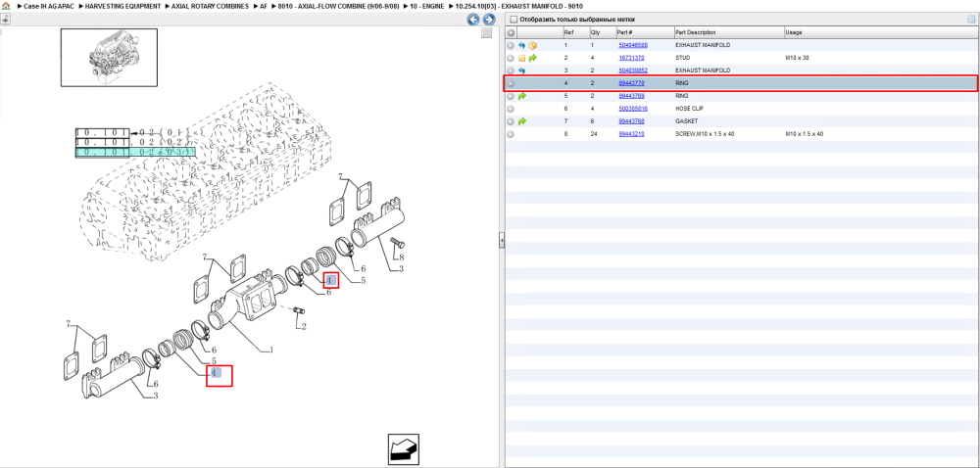Open the SCREW part number link
The image size is (980, 468).
pos(631,133)
